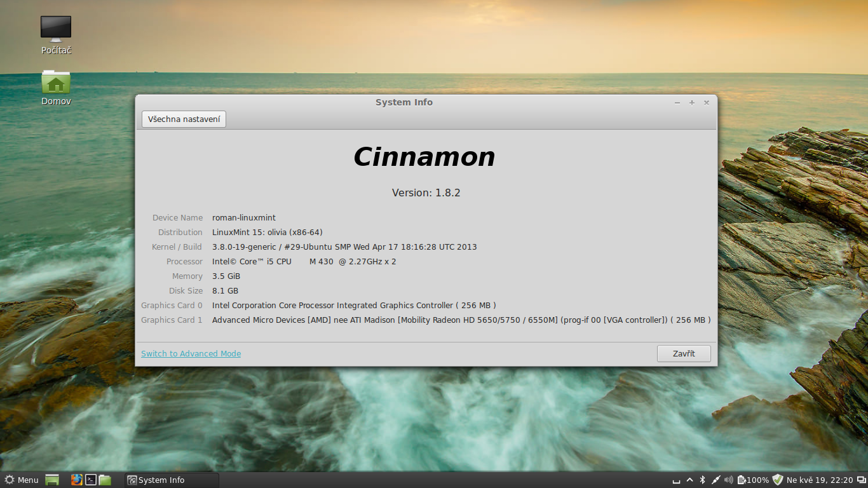The width and height of the screenshot is (868, 488).
Task: Open the network icon in the tray
Action: (716, 480)
